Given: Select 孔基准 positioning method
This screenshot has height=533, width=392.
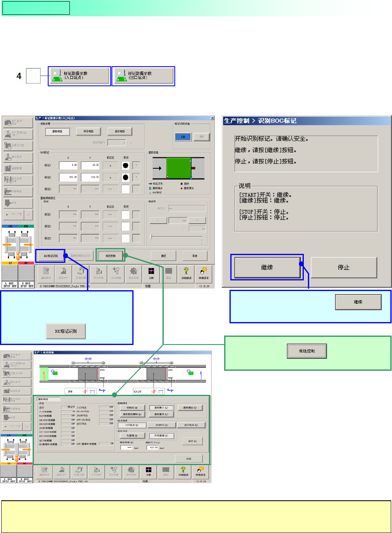Looking at the screenshot, I should [132, 436].
